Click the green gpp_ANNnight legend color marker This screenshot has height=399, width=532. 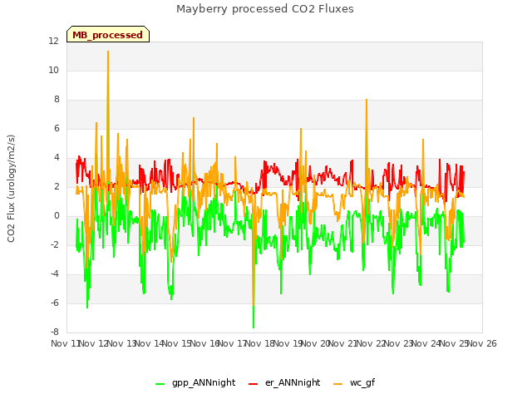coord(160,384)
